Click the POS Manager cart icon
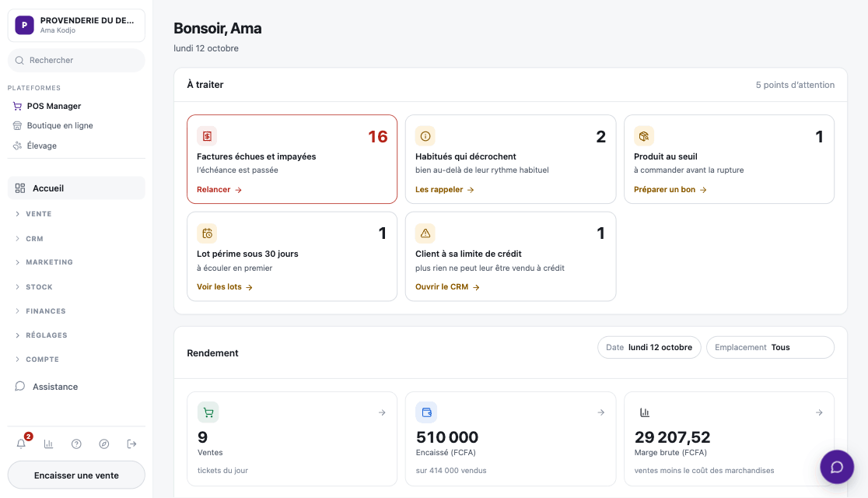868x498 pixels. 18,106
